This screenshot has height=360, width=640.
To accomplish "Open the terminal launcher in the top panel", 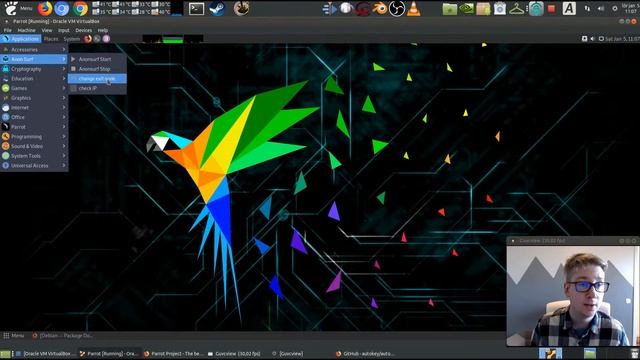I will click(x=196, y=9).
